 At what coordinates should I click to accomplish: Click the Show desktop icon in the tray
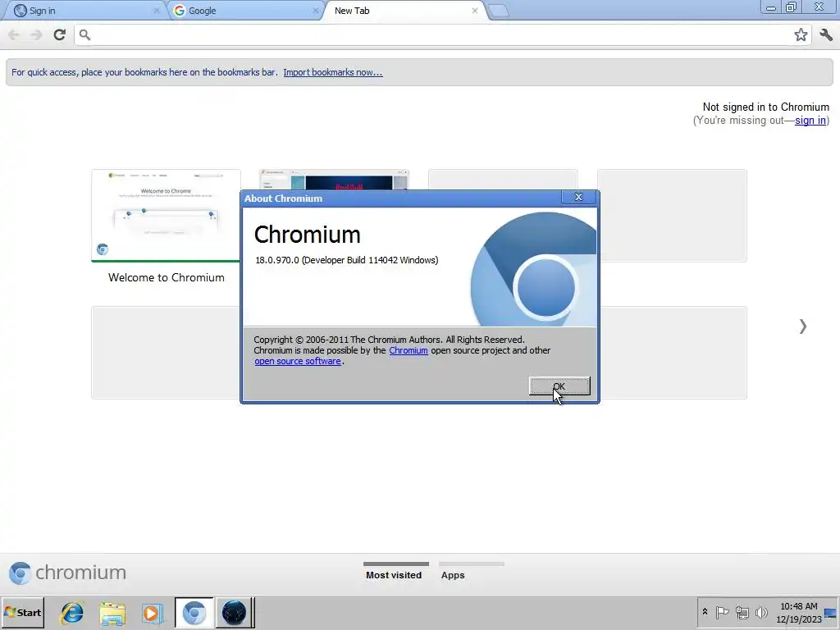tap(830, 613)
